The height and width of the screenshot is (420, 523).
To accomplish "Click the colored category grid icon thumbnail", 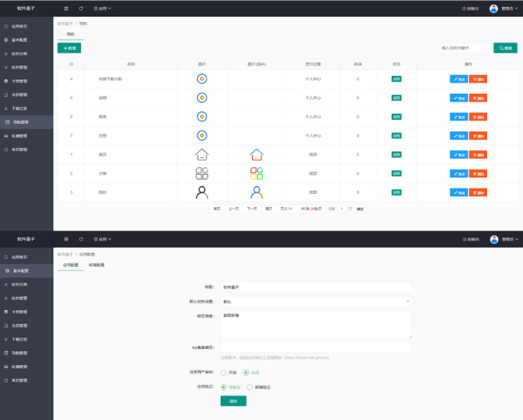I will pos(257,173).
